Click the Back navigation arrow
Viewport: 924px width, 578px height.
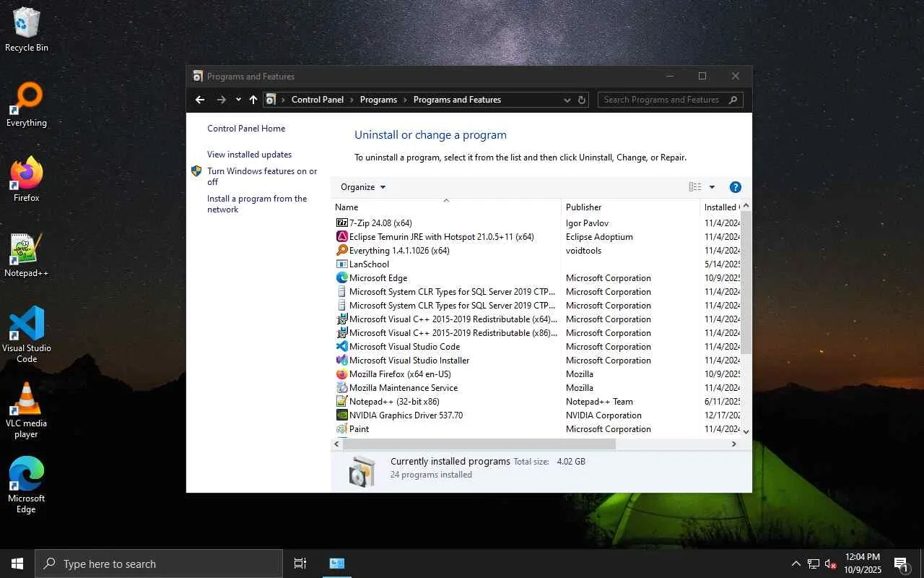(x=200, y=100)
